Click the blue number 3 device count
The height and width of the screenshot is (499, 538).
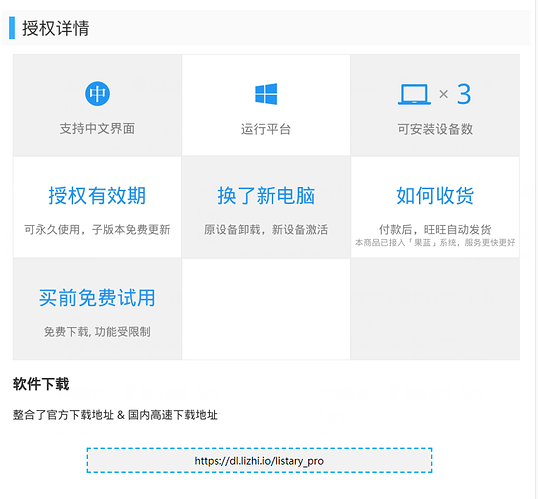click(x=464, y=94)
